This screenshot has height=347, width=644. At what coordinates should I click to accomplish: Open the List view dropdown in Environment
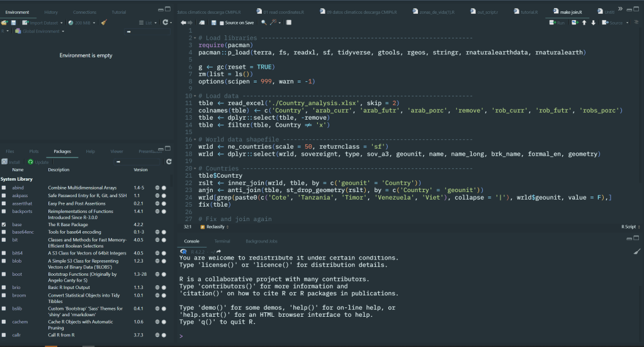point(149,22)
